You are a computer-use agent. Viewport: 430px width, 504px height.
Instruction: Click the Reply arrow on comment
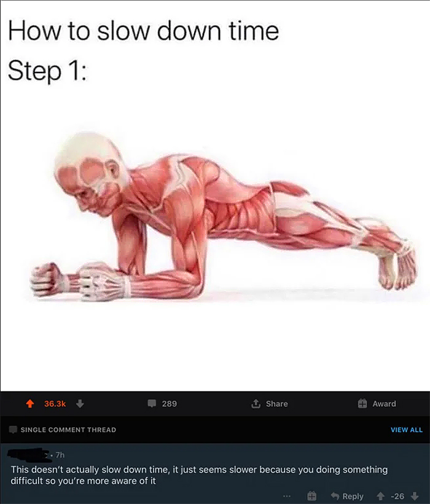tap(335, 496)
